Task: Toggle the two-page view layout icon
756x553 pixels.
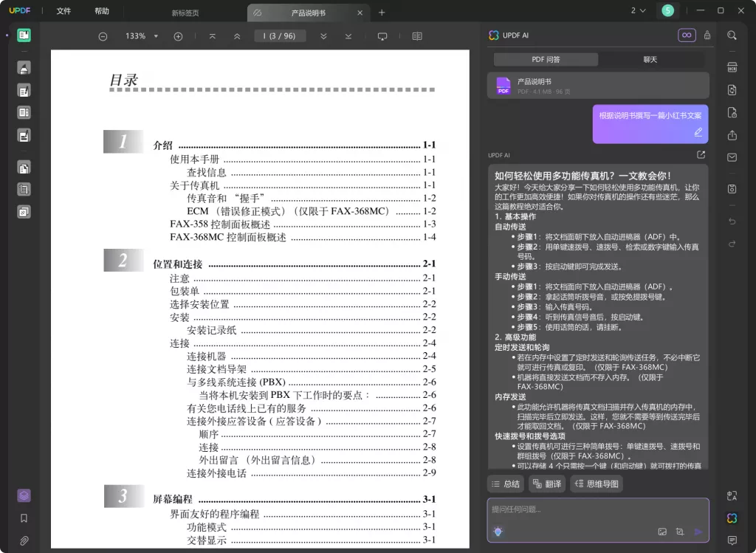Action: [417, 36]
